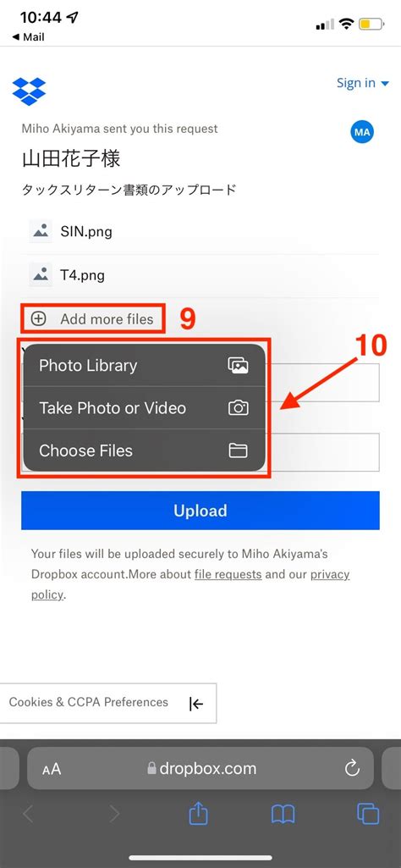
Task: Return to Mail via back indicator
Action: [28, 37]
